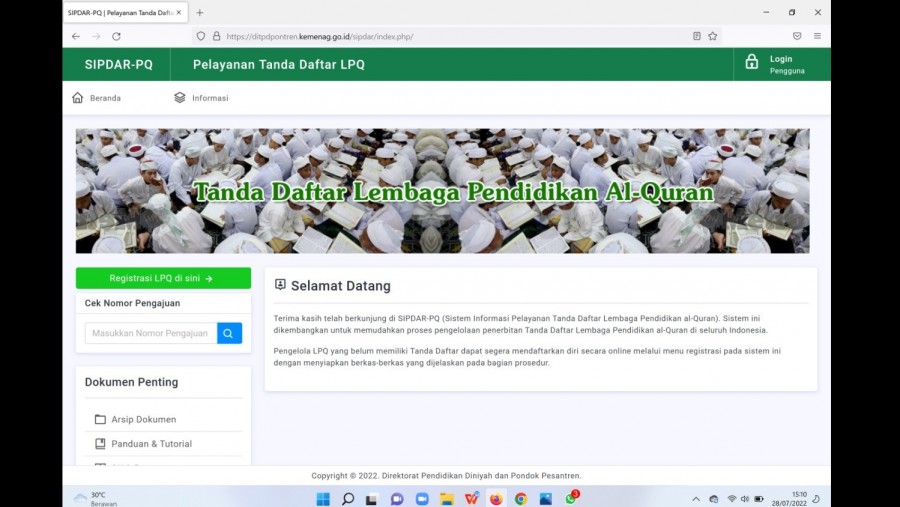Click the Wi-Fi network tray icon
Screen dimensions: 900x507
(x=731, y=499)
